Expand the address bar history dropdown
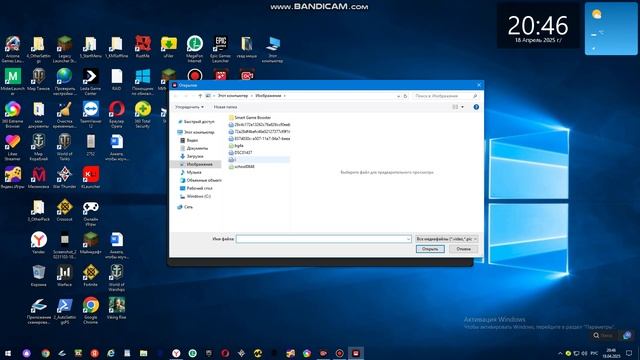The image size is (640, 360). [398, 96]
